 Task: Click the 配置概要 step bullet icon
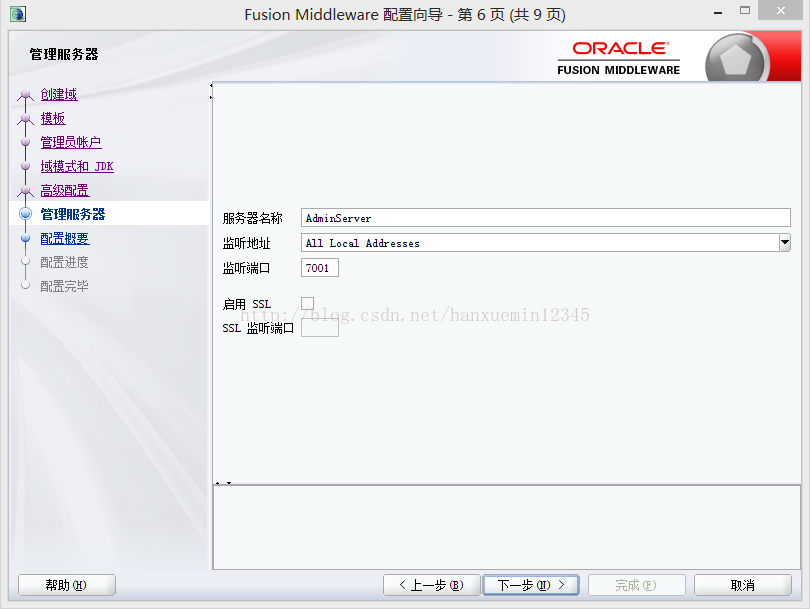point(25,238)
